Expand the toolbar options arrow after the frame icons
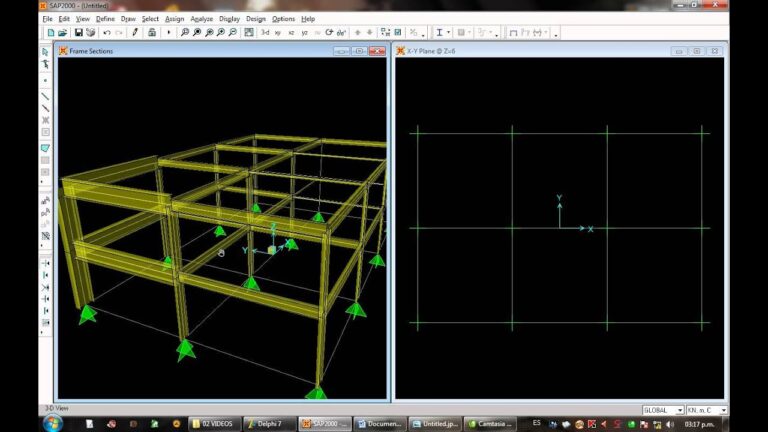Image resolution: width=768 pixels, height=432 pixels. tap(556, 34)
